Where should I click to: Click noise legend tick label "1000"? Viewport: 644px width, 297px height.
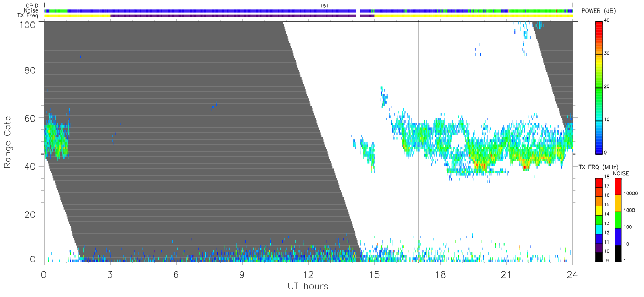click(628, 210)
